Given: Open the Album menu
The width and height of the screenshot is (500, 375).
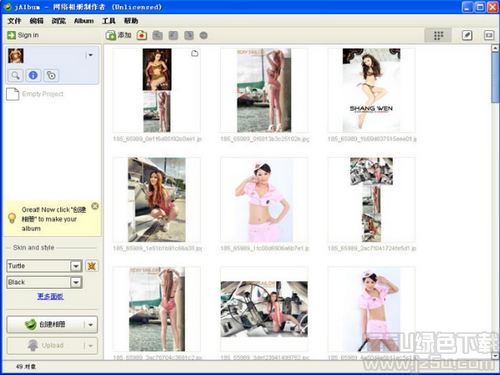Looking at the screenshot, I should click(84, 21).
